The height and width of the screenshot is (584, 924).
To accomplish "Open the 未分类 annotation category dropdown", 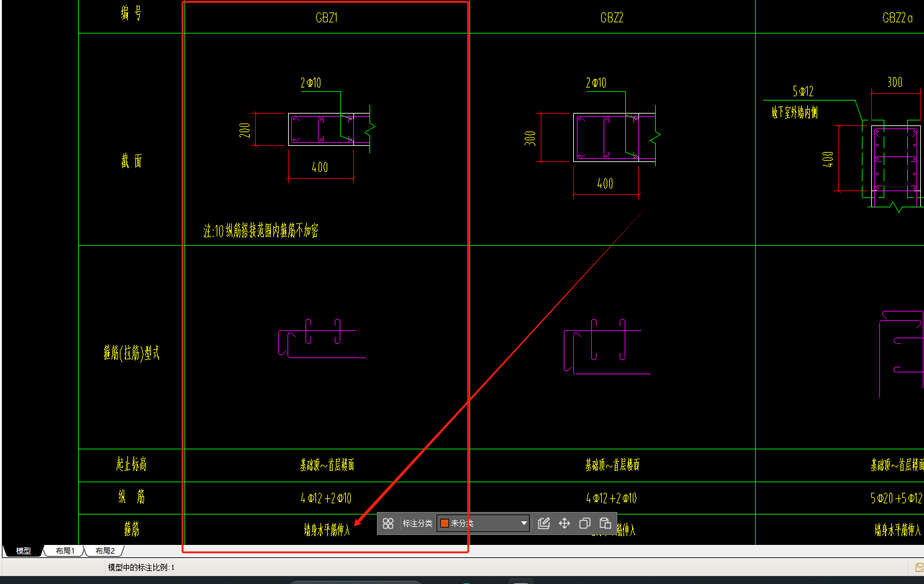I will (483, 524).
